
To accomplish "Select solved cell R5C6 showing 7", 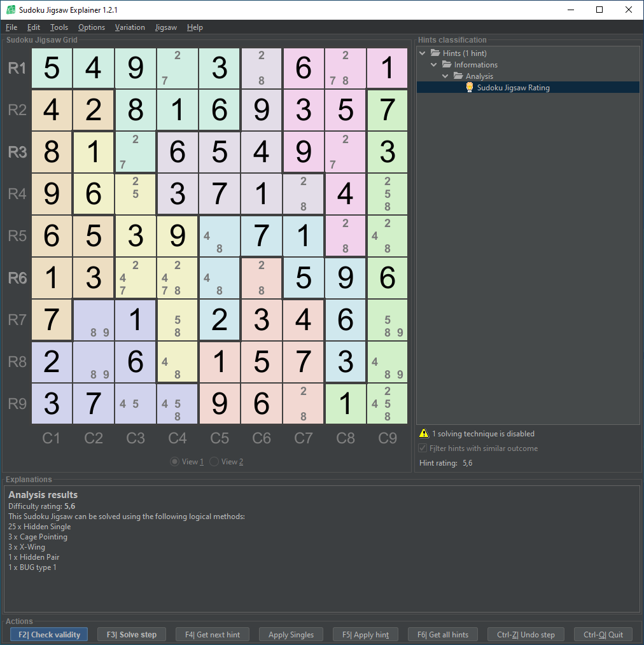I will tap(262, 236).
